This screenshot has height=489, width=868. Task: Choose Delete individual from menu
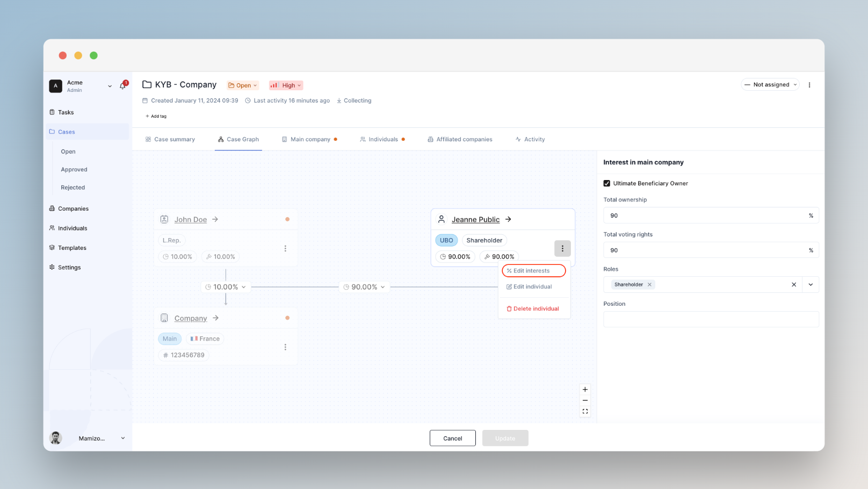tap(533, 308)
